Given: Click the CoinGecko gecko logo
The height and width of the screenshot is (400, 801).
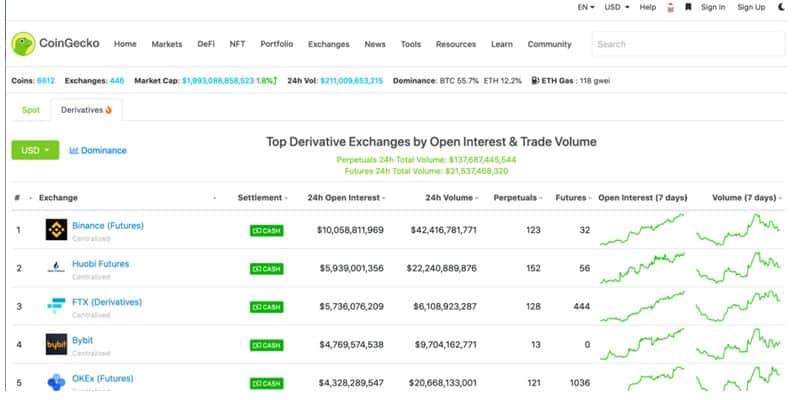Looking at the screenshot, I should click(23, 44).
